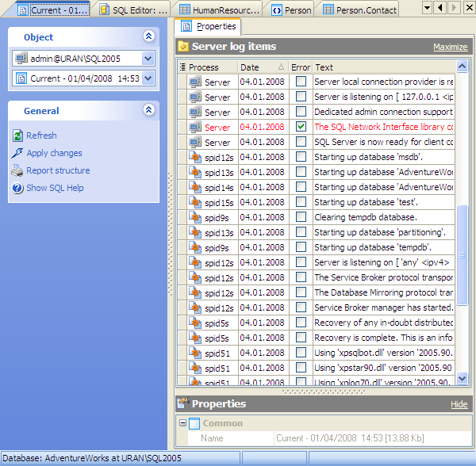Click the Maximize link
This screenshot has width=476, height=466.
point(450,48)
